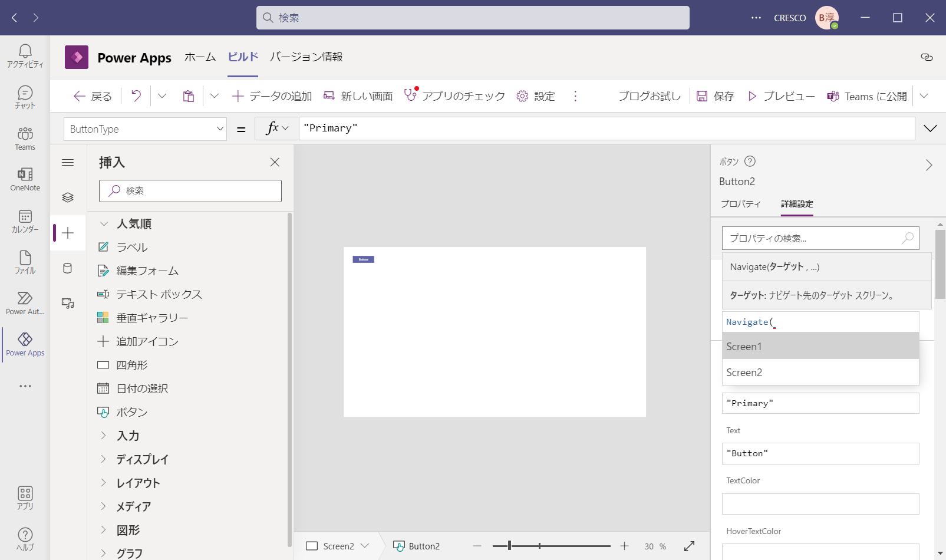Click the button help question mark icon
Screen dimensions: 946x560
(x=750, y=162)
